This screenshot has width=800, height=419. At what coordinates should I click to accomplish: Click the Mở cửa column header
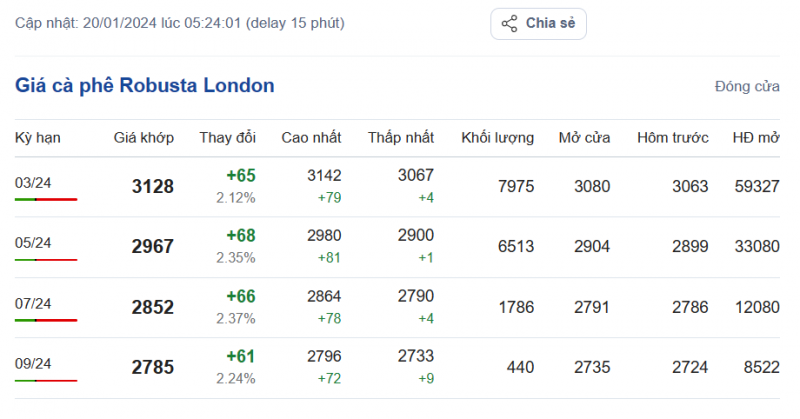click(x=584, y=137)
